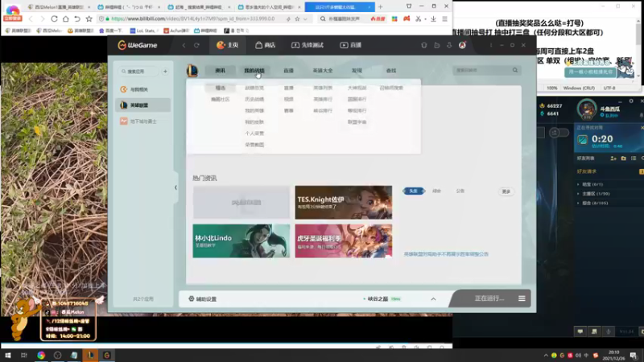Select 与我相关 in the WeGame sidebar

(x=143, y=89)
